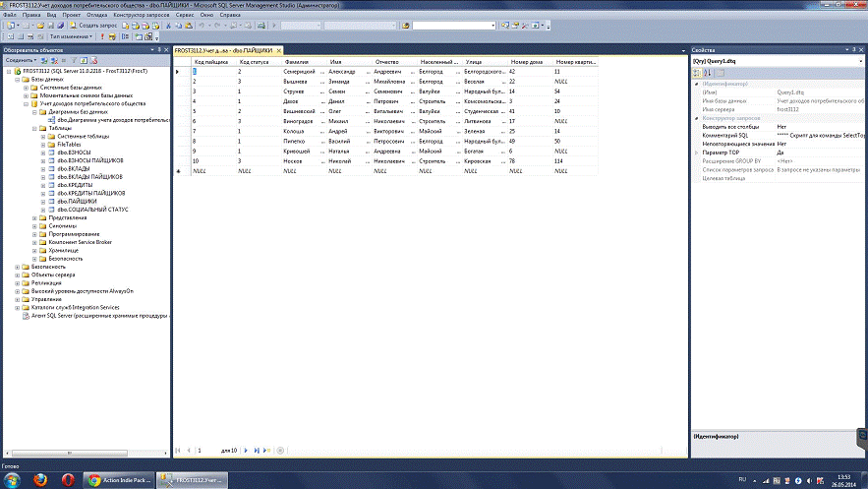This screenshot has height=489, width=868.
Task: Show the diagram pane icon in query toolbar
Action: [10, 36]
